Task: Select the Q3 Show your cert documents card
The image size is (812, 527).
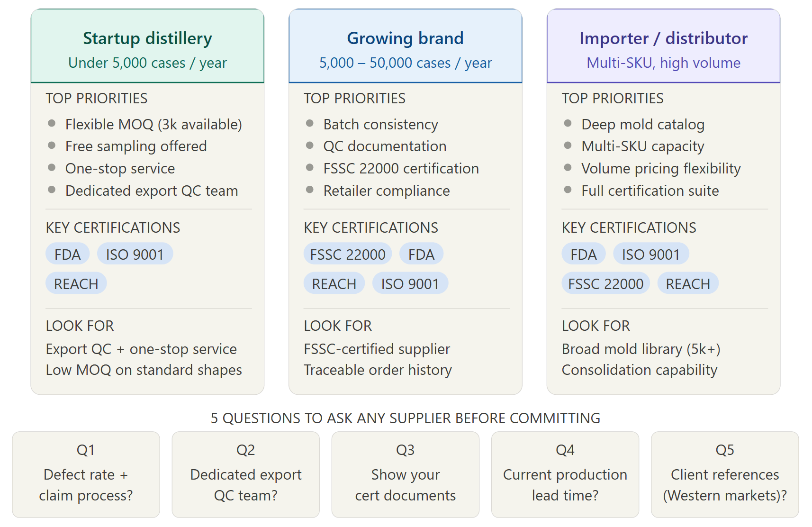Action: (405, 474)
